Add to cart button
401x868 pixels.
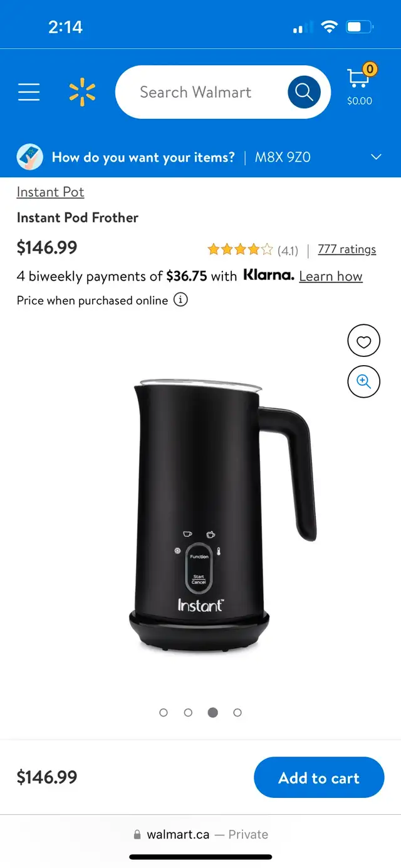[319, 777]
